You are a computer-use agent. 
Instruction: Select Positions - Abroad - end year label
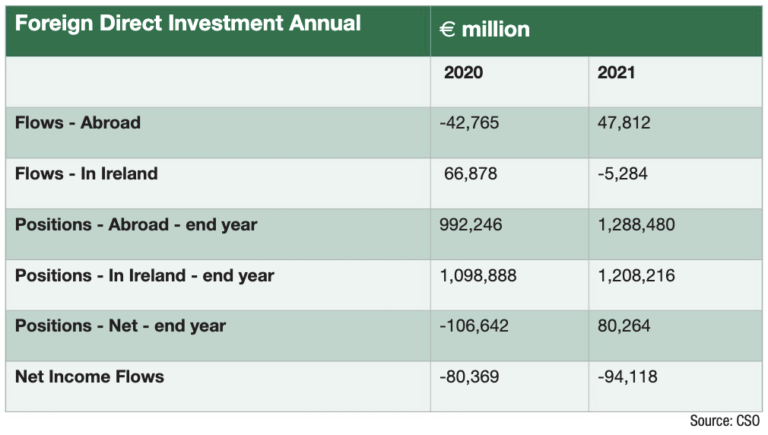click(x=136, y=225)
